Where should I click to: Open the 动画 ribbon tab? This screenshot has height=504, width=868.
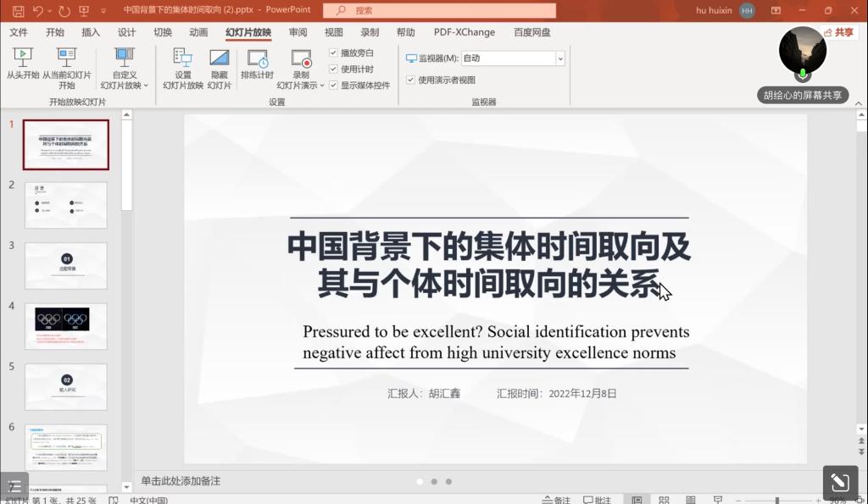tap(198, 32)
